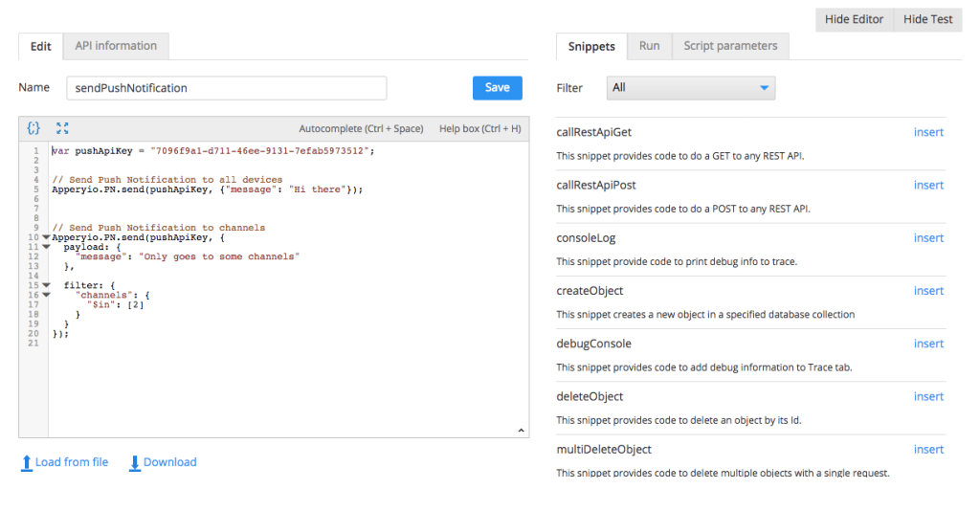Save the script with Save button

(497, 87)
